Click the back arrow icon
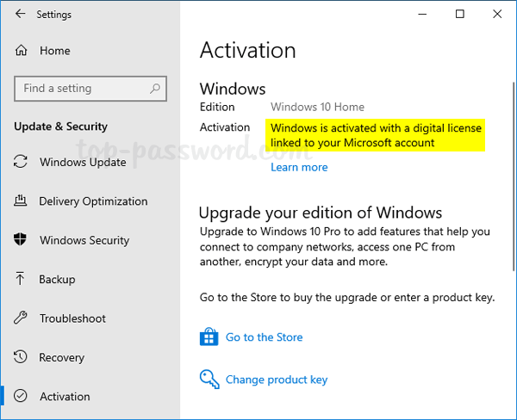Image resolution: width=517 pixels, height=420 pixels. click(x=21, y=15)
